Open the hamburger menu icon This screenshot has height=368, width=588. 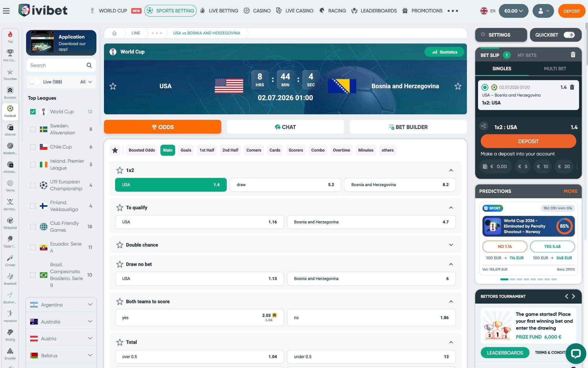pyautogui.click(x=6, y=11)
